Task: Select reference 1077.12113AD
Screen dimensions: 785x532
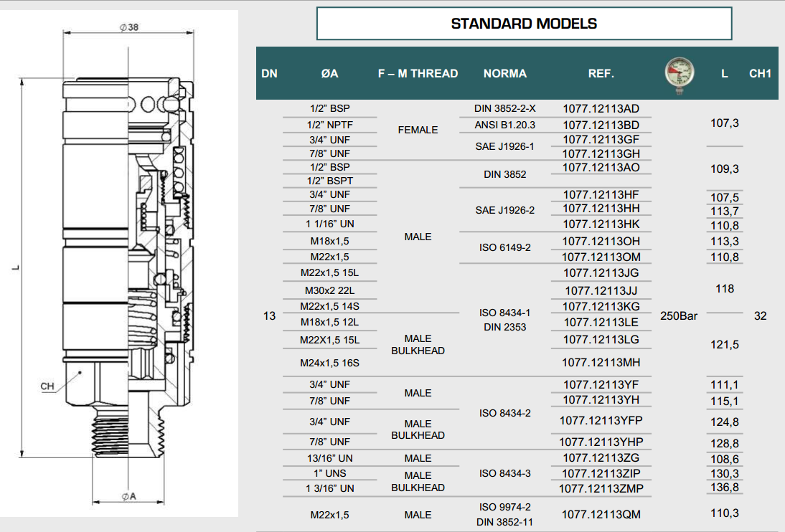Action: point(601,109)
